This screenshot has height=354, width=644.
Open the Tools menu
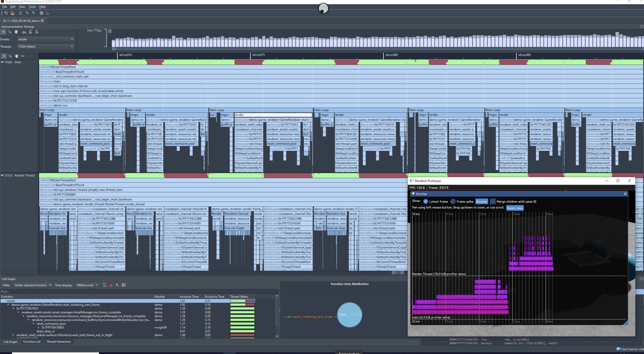[x=32, y=7]
